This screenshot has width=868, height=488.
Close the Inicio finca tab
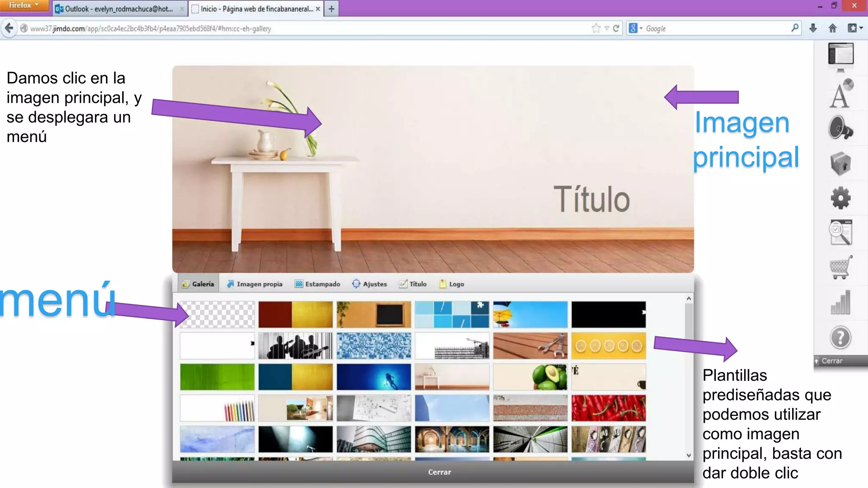[318, 9]
